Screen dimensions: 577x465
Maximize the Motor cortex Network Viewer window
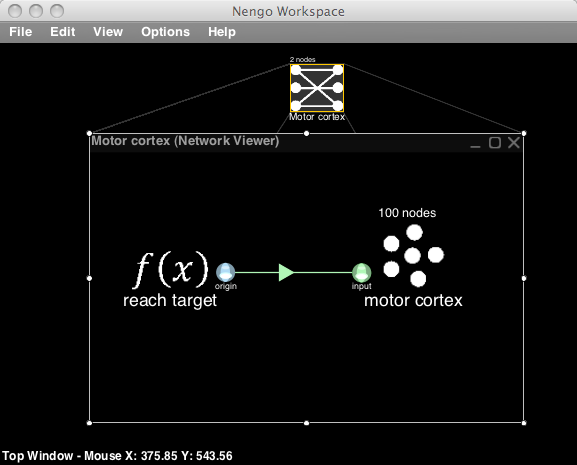pyautogui.click(x=495, y=143)
